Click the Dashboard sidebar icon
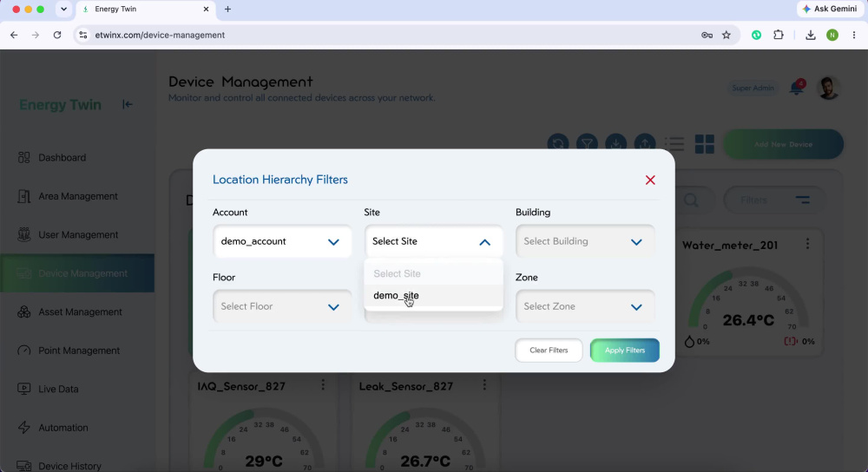The width and height of the screenshot is (868, 472). pyautogui.click(x=23, y=158)
